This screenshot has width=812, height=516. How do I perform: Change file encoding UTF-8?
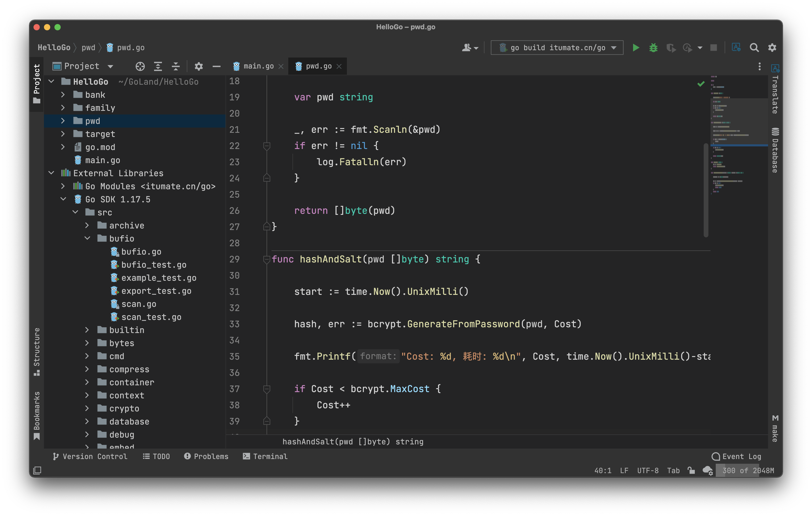648,471
